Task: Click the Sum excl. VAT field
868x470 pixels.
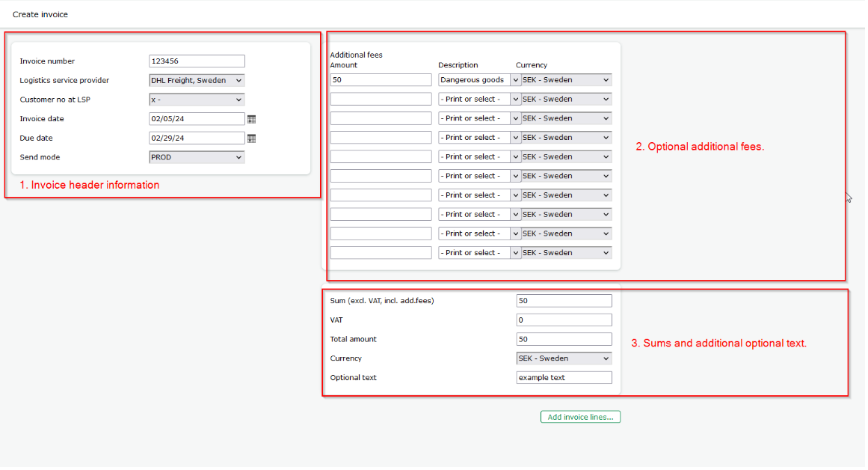Action: click(564, 301)
